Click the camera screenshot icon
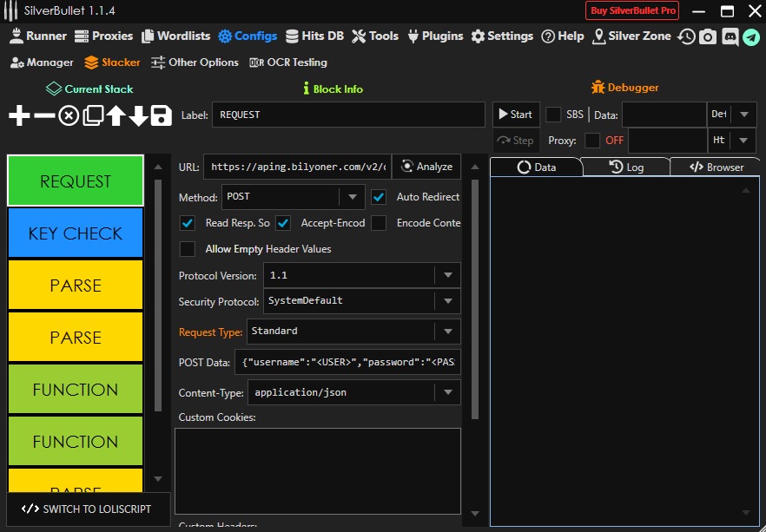Image resolution: width=766 pixels, height=532 pixels. pos(709,36)
